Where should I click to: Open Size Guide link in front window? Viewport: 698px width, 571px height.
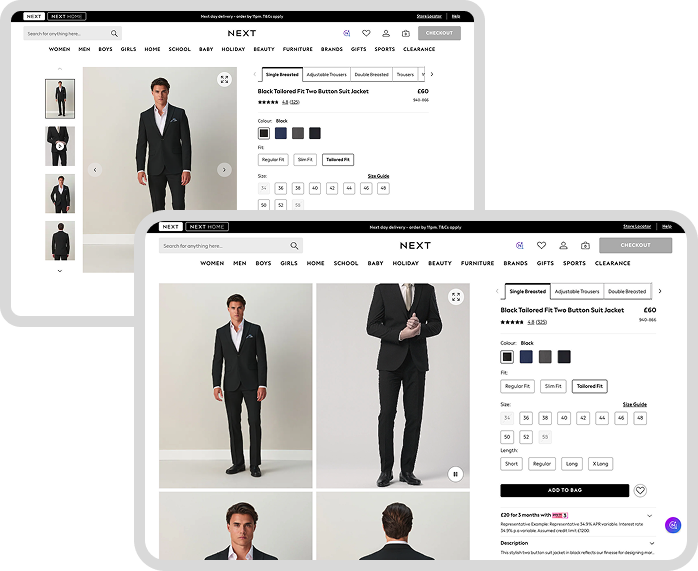coord(634,405)
